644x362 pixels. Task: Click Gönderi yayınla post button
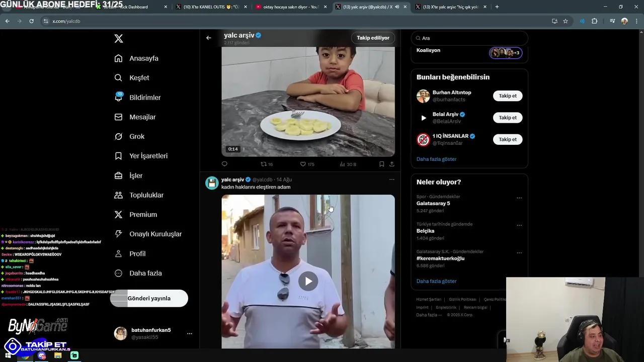point(149,298)
